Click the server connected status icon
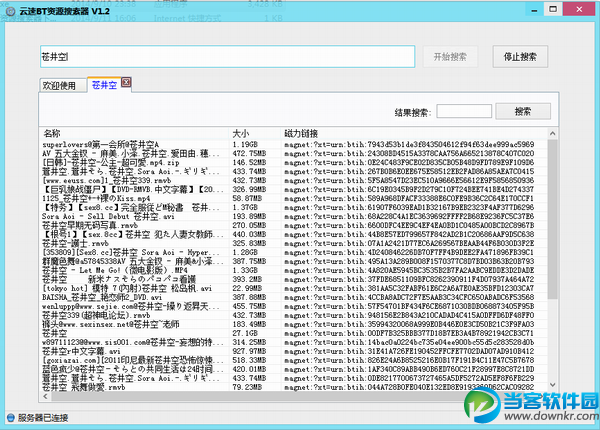This screenshot has height=430, width=600. coord(11,417)
